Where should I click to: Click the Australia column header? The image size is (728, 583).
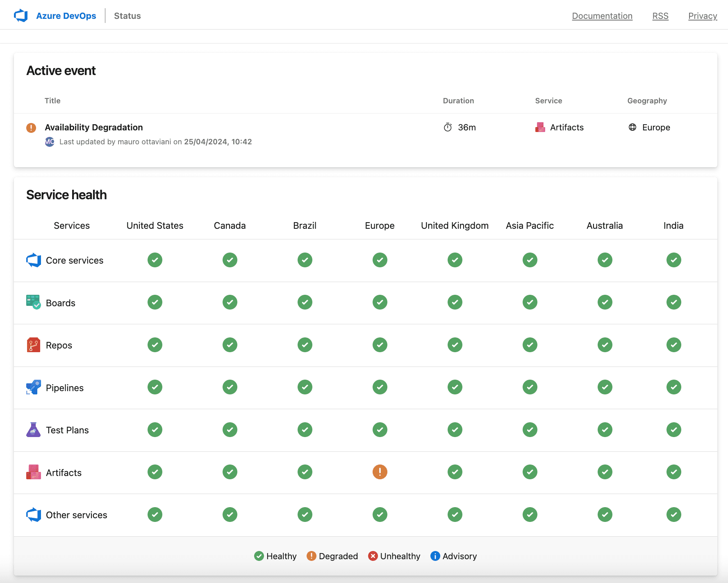[605, 225]
